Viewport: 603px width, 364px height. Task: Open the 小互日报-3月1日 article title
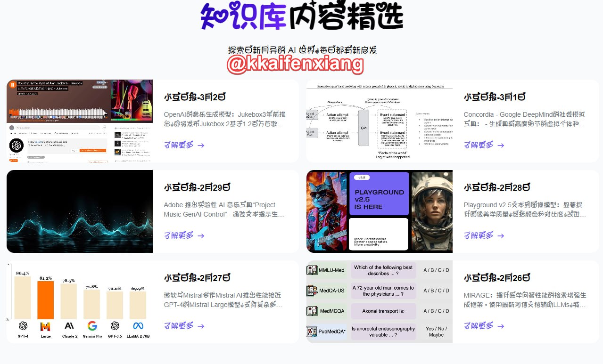(x=495, y=97)
